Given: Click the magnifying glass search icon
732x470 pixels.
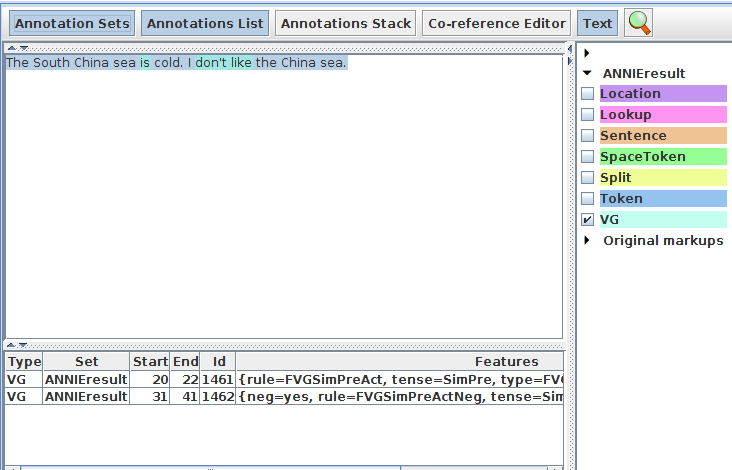Looking at the screenshot, I should (638, 23).
